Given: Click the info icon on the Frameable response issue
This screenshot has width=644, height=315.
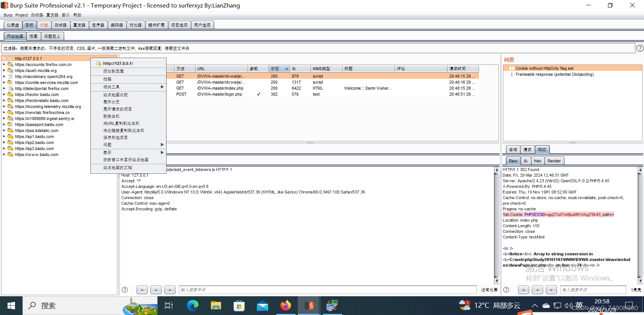Looking at the screenshot, I should (512, 74).
